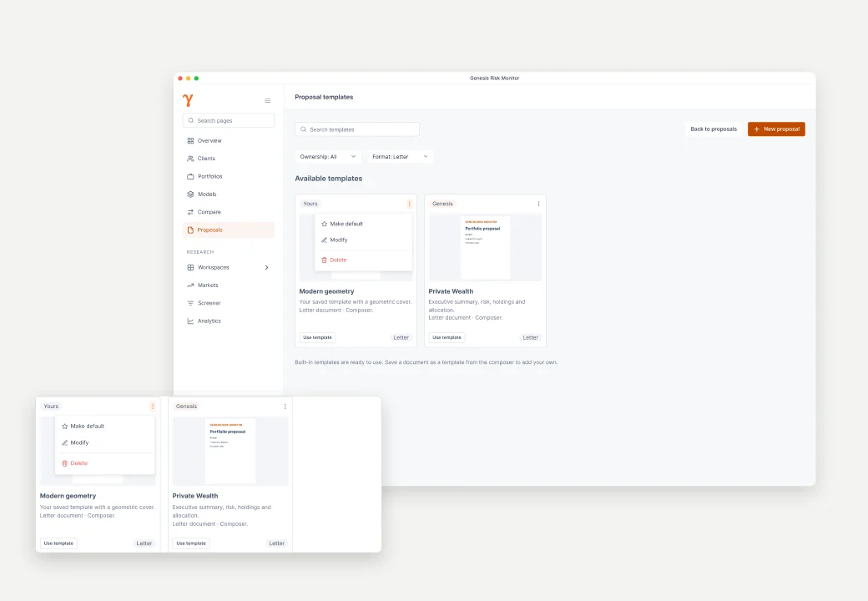Open Screener in the Research section
Image resolution: width=868 pixels, height=601 pixels.
tap(228, 303)
